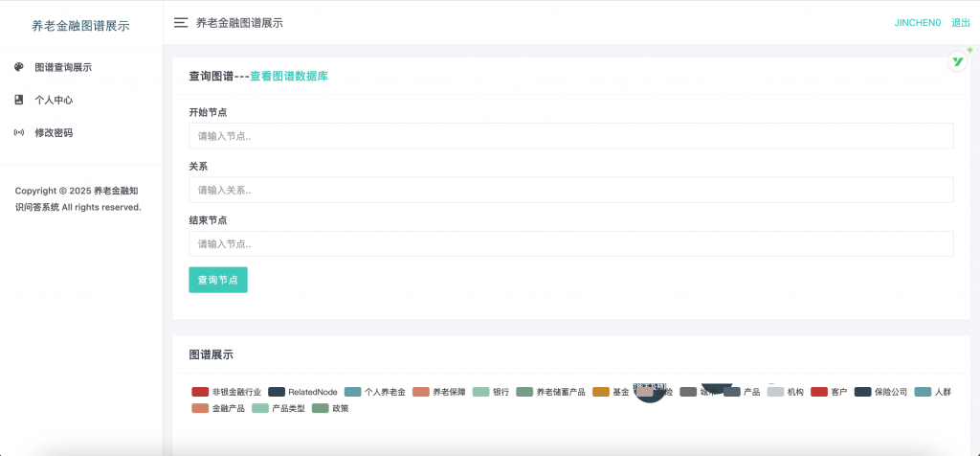Viewport: 980px width, 456px height.
Task: Toggle the 产品 legend swatch
Action: pyautogui.click(x=732, y=392)
